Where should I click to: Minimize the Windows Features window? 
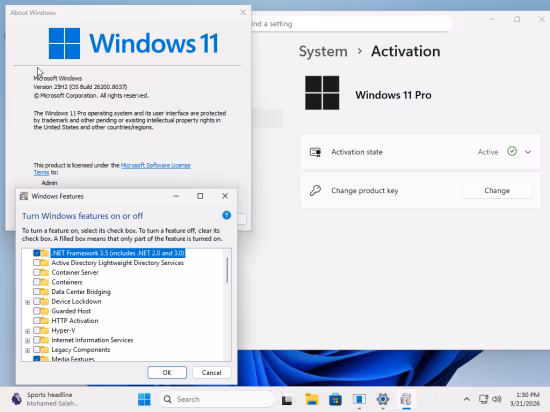(176, 196)
